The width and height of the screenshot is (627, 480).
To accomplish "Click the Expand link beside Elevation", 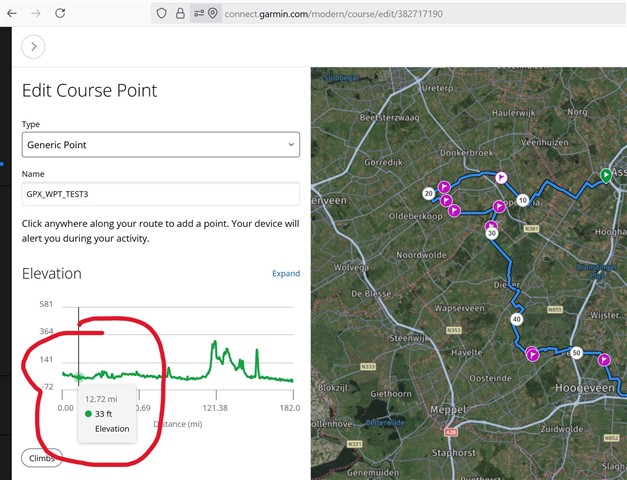I will point(286,273).
